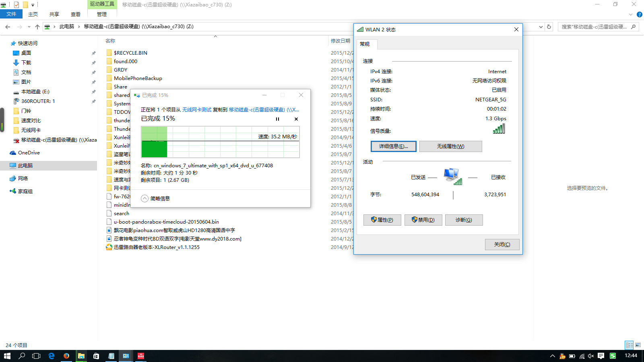The image size is (644, 362).
Task: Open 无线属性(W) wireless properties
Action: (x=450, y=146)
